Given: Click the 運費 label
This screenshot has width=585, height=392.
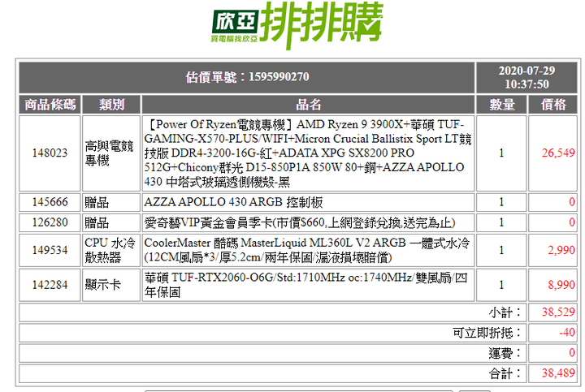Looking at the screenshot, I should 505,353.
